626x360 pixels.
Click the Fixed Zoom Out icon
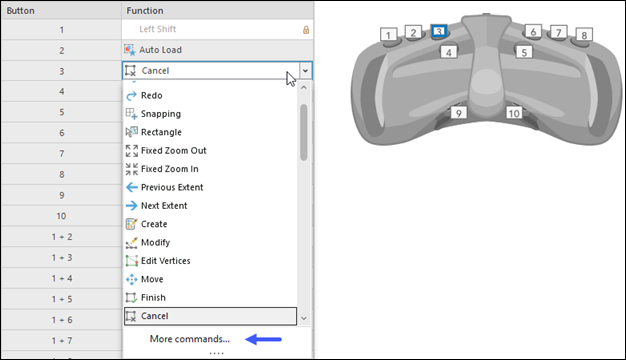tap(131, 151)
